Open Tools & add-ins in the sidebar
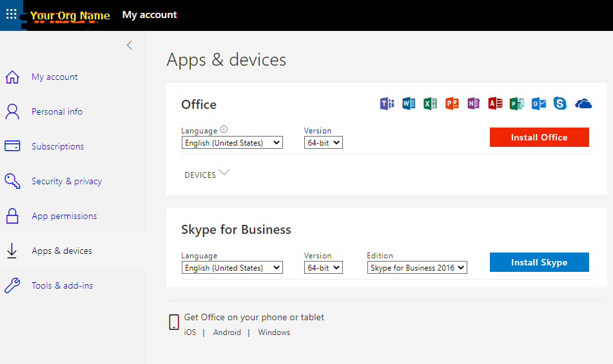Screen dimensions: 613x364 [x=62, y=285]
